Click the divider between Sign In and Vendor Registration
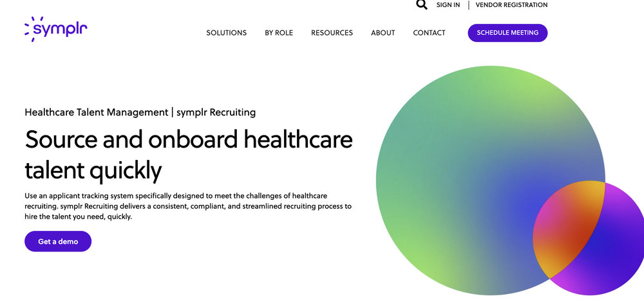The height and width of the screenshot is (303, 644). click(468, 5)
